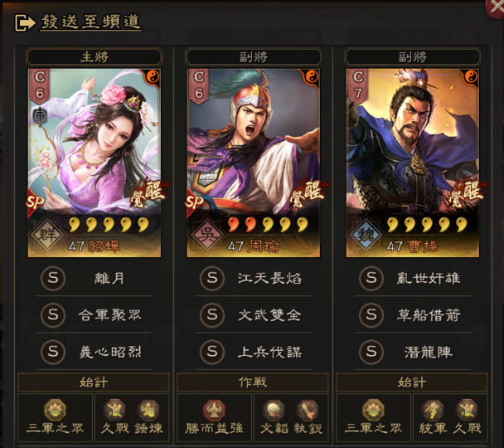The image size is (504, 448).
Task: Open the 發送至頻道 link
Action: pos(90,22)
